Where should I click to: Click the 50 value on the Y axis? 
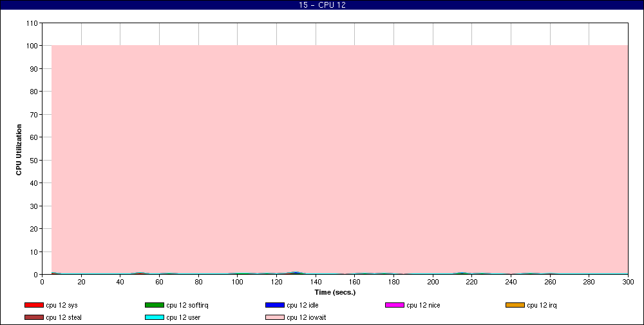pos(35,160)
